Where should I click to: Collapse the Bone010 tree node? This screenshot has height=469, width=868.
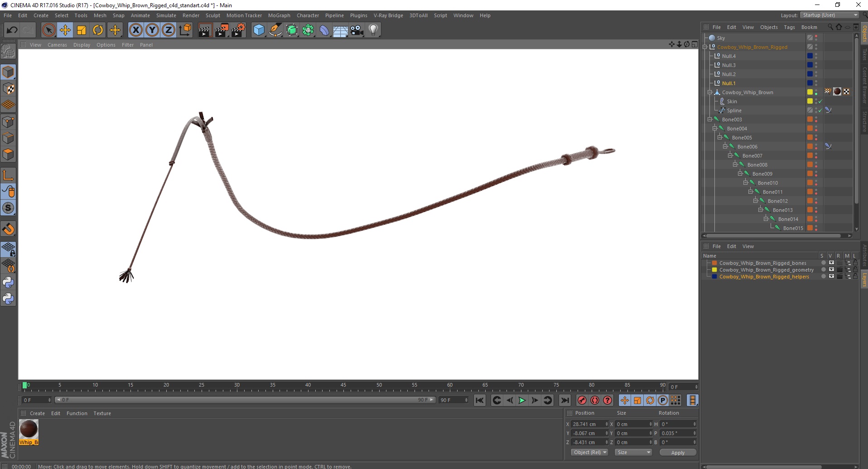[745, 183]
